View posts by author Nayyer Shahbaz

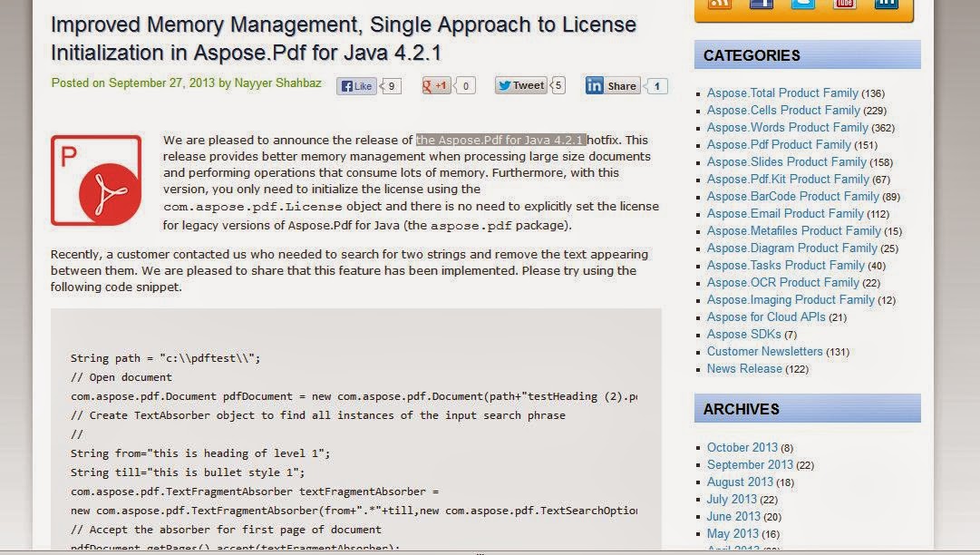277,83
